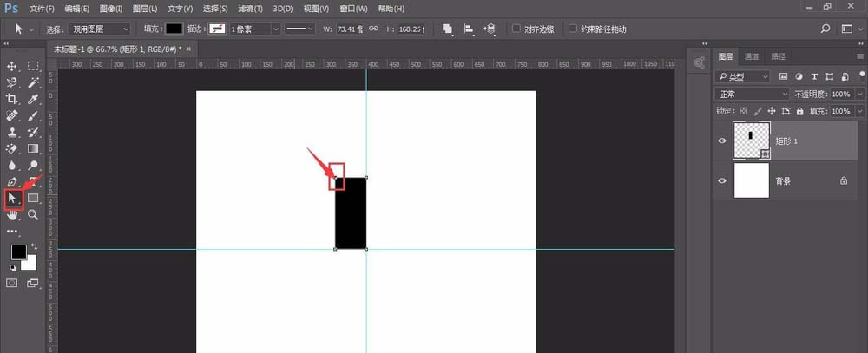Select the Path Selection tool
Image resolution: width=868 pixels, height=353 pixels.
click(x=12, y=198)
